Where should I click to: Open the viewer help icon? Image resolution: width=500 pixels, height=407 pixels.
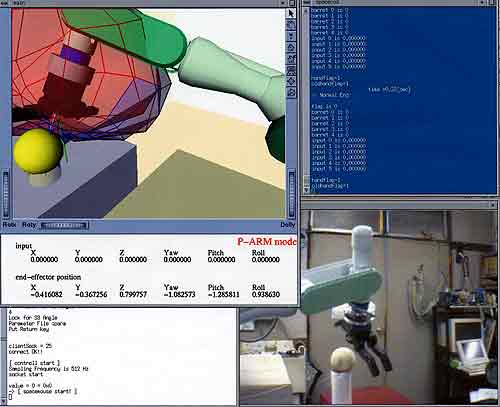291,36
